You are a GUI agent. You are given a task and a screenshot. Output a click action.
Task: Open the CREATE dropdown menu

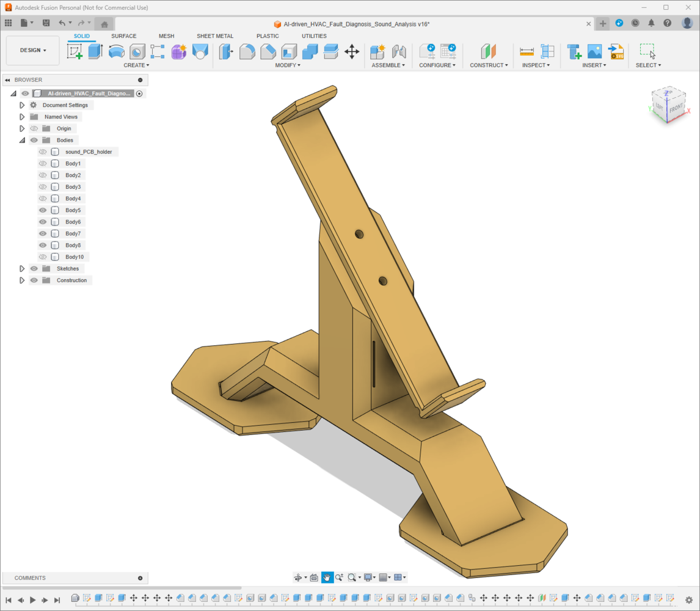click(136, 65)
